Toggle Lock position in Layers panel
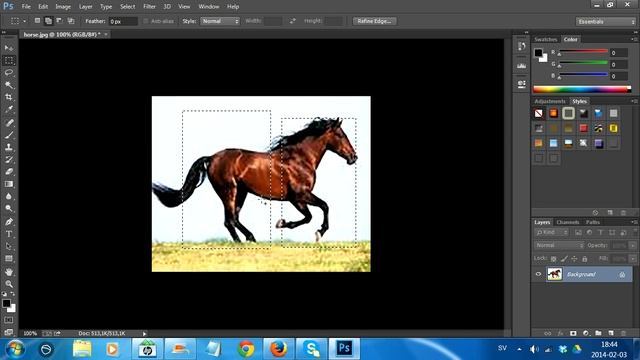Screen dimensions: 640x360 click(x=574, y=259)
